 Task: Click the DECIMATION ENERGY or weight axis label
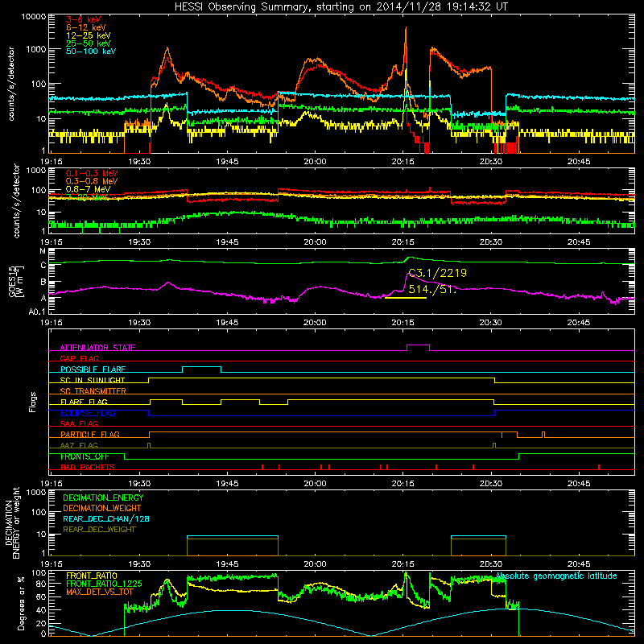point(12,522)
